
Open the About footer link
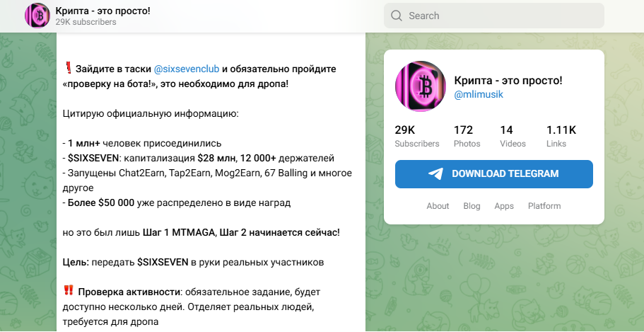click(438, 206)
